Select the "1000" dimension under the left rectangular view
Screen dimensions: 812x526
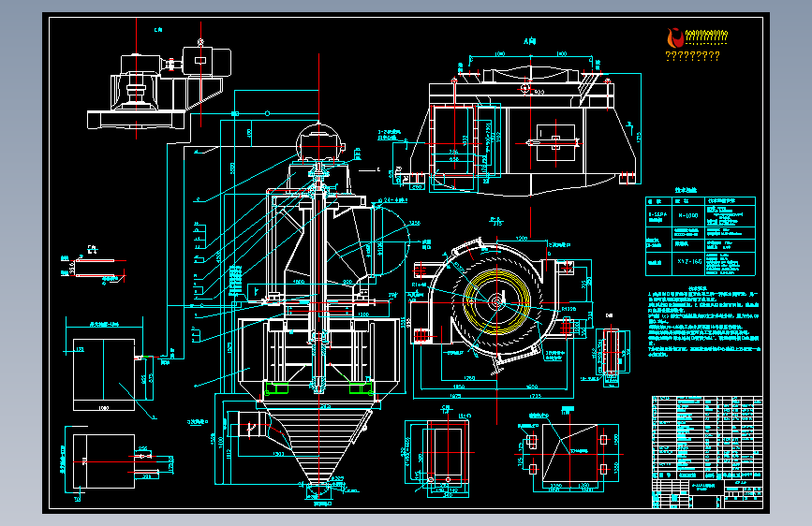(x=104, y=408)
